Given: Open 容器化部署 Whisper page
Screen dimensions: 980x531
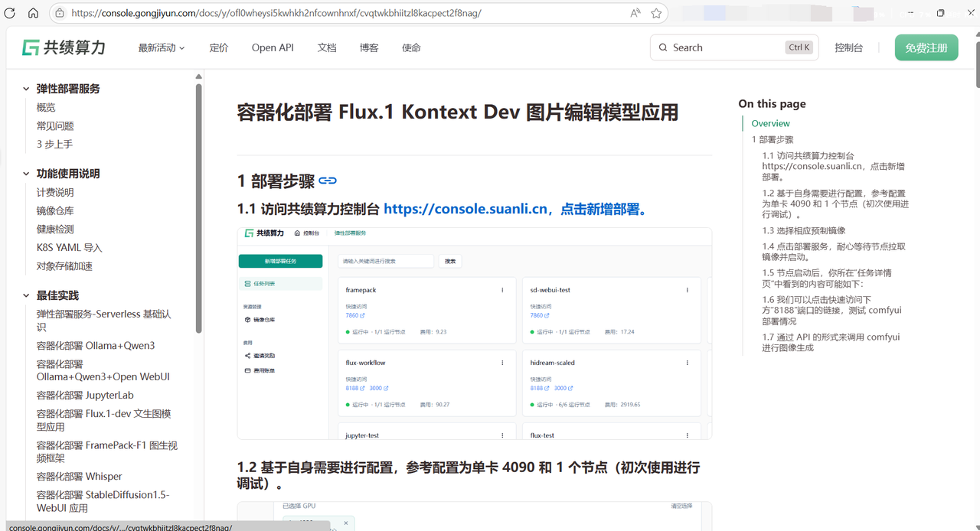Looking at the screenshot, I should tap(80, 476).
